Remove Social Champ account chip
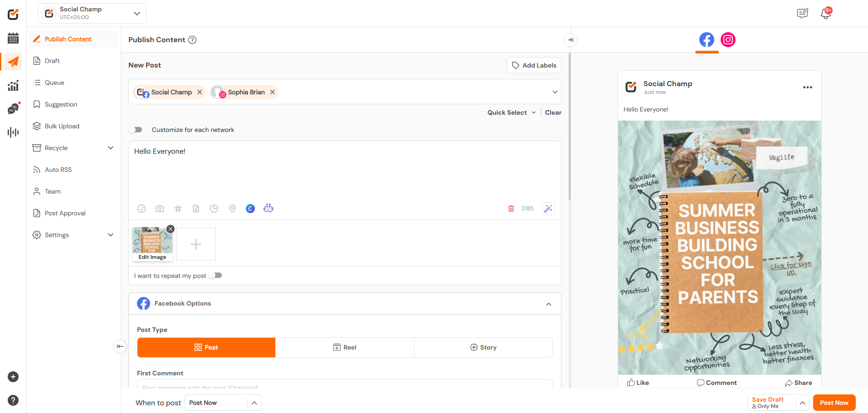The height and width of the screenshot is (413, 868). pyautogui.click(x=200, y=92)
